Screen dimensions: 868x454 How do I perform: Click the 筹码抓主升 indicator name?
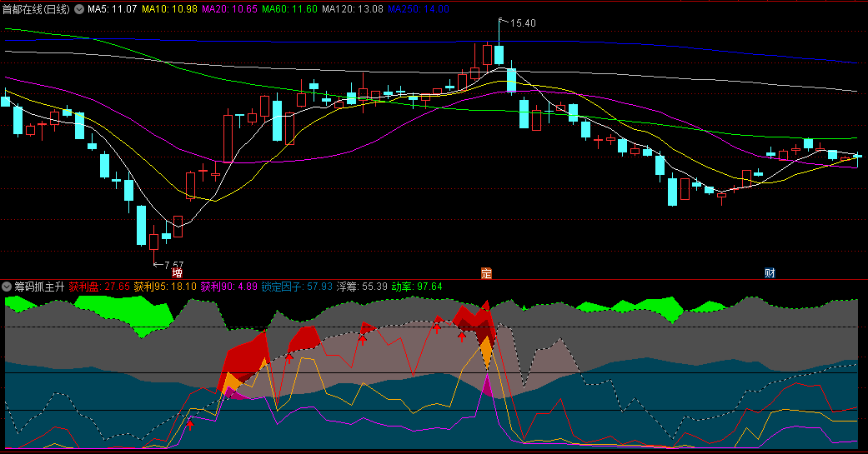(x=39, y=287)
